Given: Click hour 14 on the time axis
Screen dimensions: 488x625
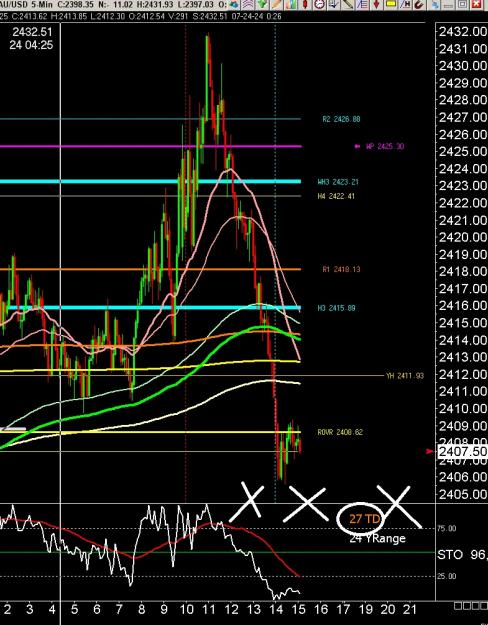Looking at the screenshot, I should click(276, 609).
